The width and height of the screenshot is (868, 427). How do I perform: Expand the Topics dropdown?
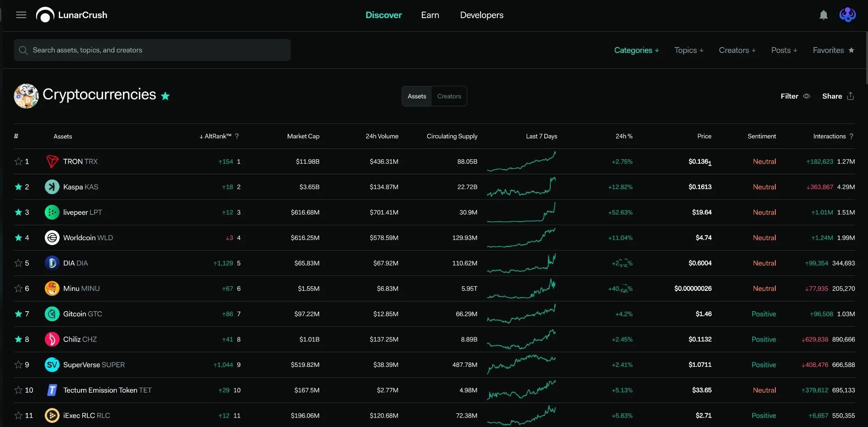689,50
